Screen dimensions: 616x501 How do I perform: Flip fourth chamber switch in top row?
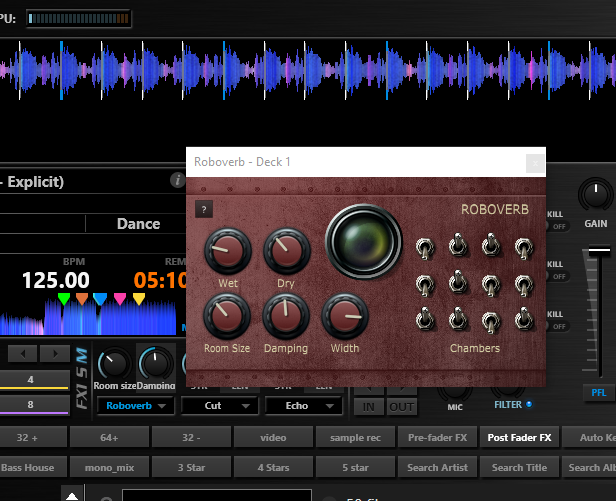tap(524, 249)
